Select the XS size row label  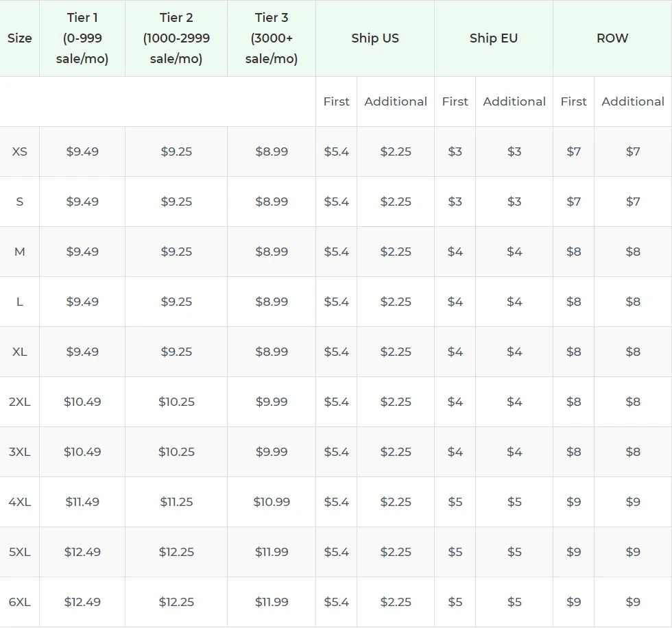coord(19,152)
